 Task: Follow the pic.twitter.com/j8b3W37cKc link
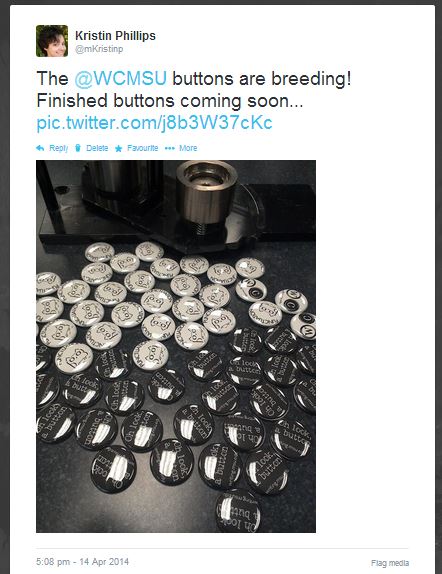click(x=155, y=123)
